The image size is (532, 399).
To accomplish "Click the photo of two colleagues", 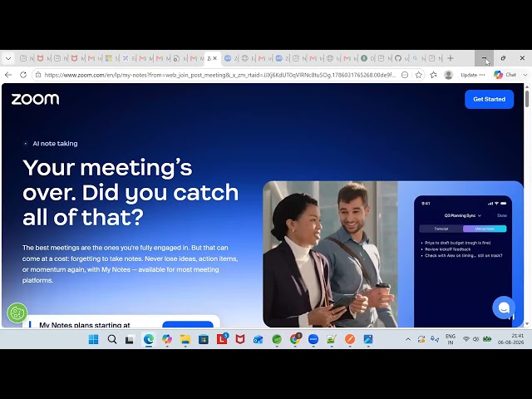I will point(330,254).
